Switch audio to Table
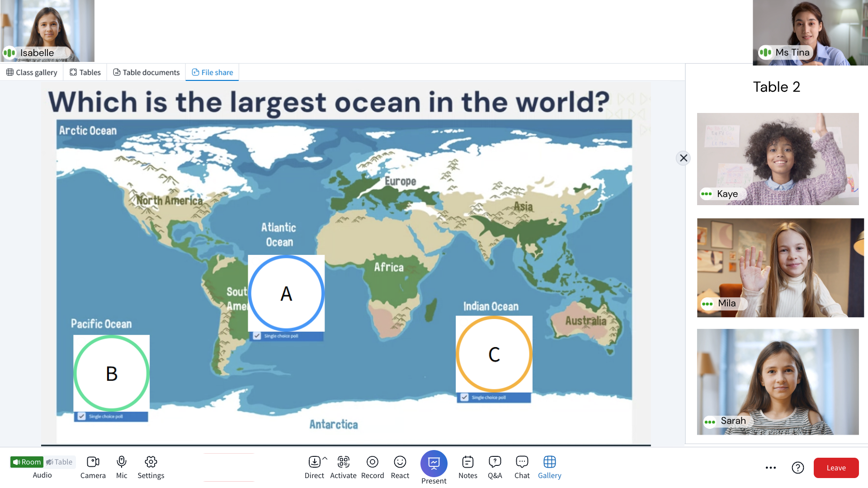The height and width of the screenshot is (488, 868). [59, 462]
